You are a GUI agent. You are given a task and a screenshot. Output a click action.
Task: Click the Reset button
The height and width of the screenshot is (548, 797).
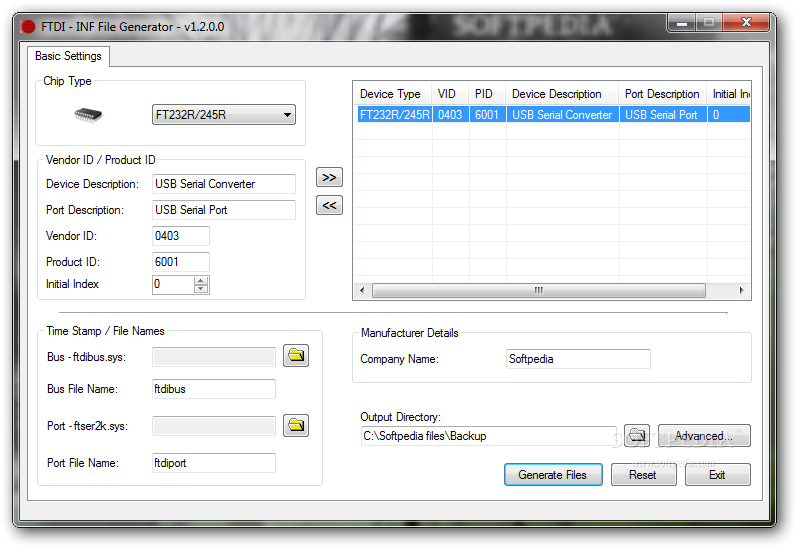[643, 475]
